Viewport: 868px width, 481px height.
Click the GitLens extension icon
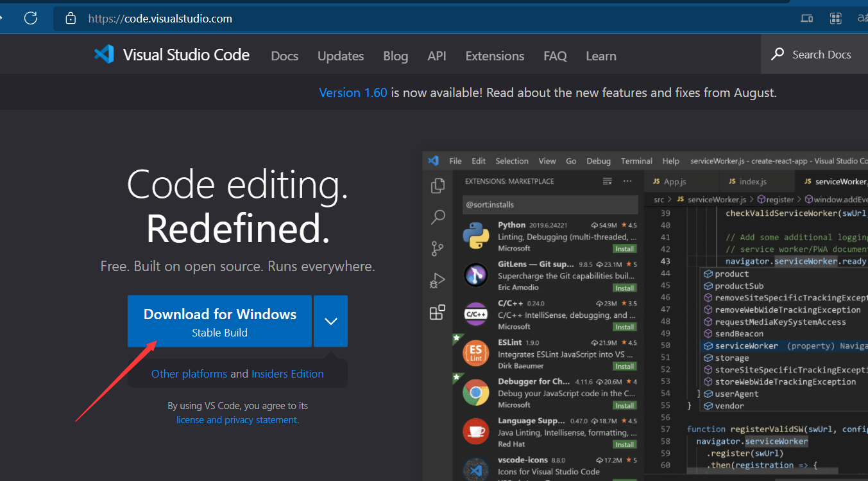coord(476,275)
